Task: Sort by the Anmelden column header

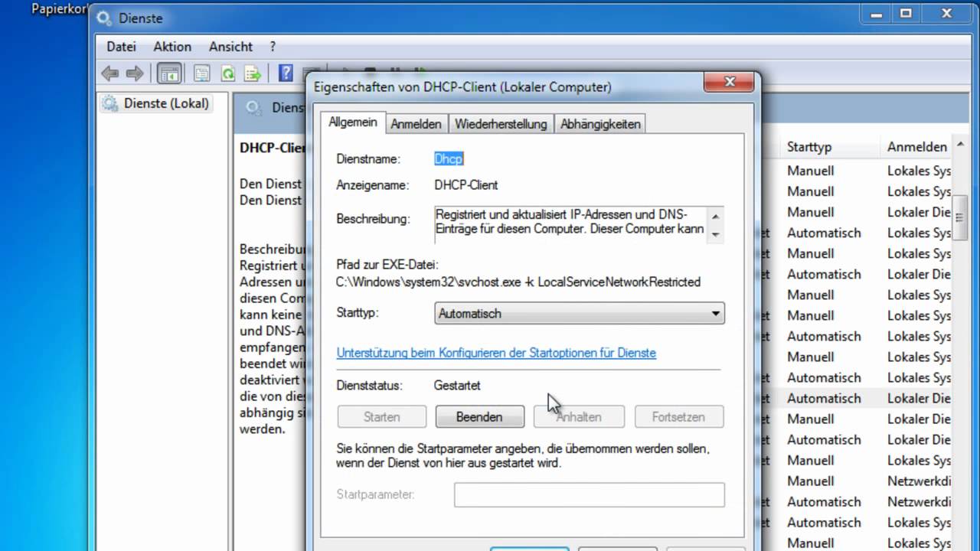Action: pos(917,146)
